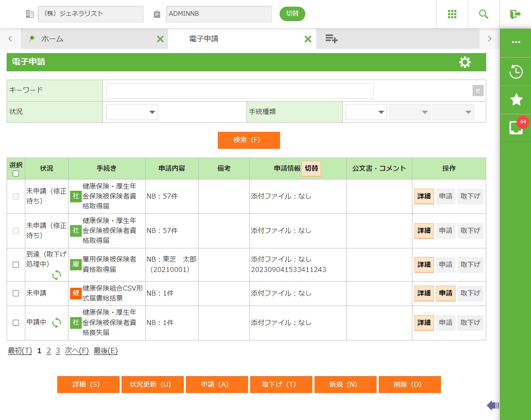Viewport: 531px width, 420px height.
Task: Toggle the select-all checkbox in 選択 header
Action: pyautogui.click(x=16, y=174)
